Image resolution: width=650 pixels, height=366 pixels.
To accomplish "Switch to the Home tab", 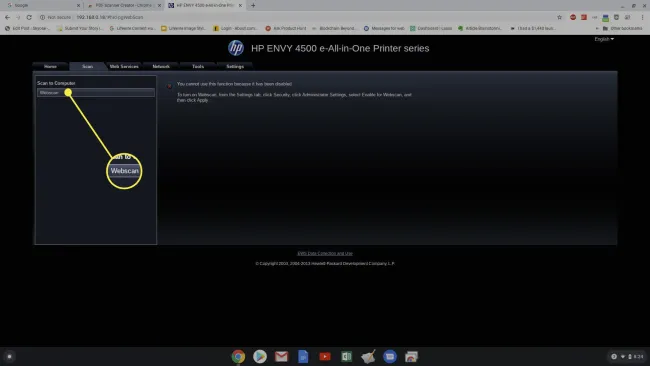I will click(x=51, y=66).
